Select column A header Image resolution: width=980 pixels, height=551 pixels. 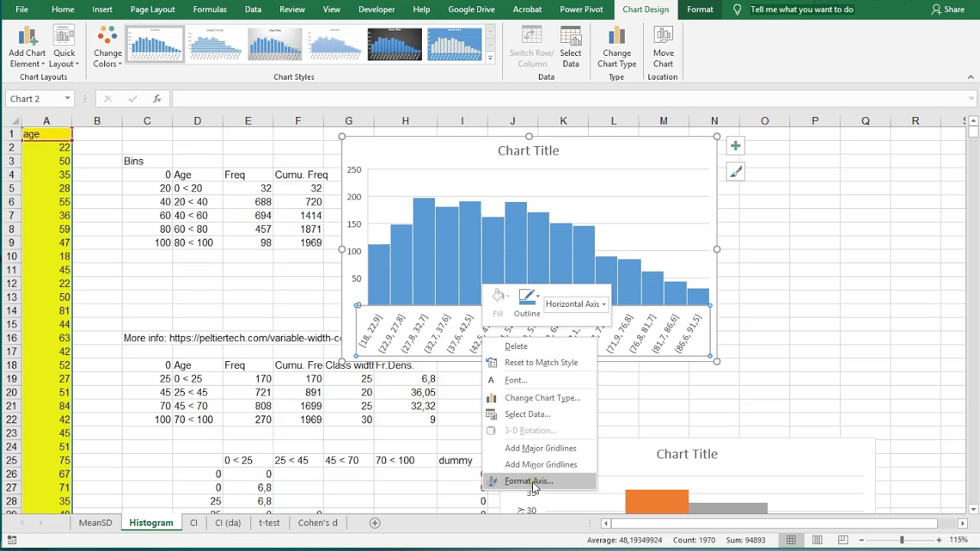pyautogui.click(x=46, y=121)
